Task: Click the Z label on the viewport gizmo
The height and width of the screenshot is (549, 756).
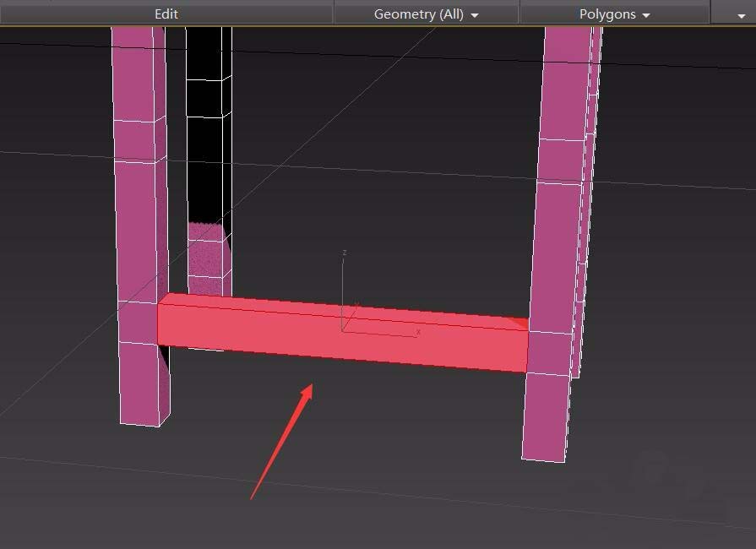Action: (x=345, y=252)
